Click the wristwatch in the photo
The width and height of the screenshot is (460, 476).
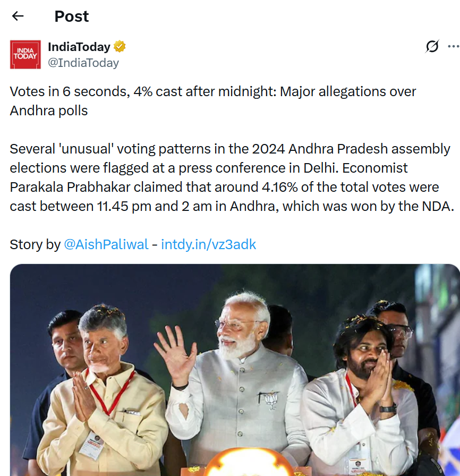(388, 407)
